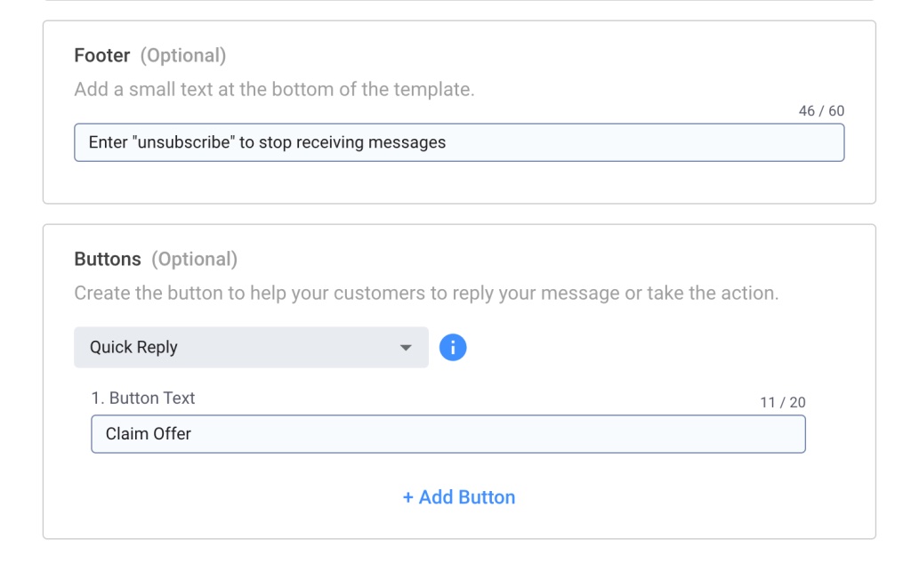This screenshot has width=911, height=588.
Task: Click the Footer section heading
Action: pyautogui.click(x=102, y=55)
